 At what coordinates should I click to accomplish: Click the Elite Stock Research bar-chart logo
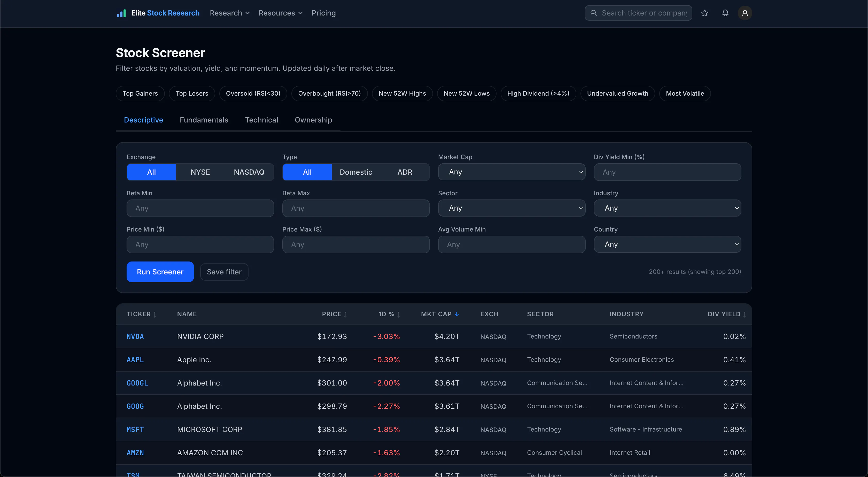pos(121,13)
